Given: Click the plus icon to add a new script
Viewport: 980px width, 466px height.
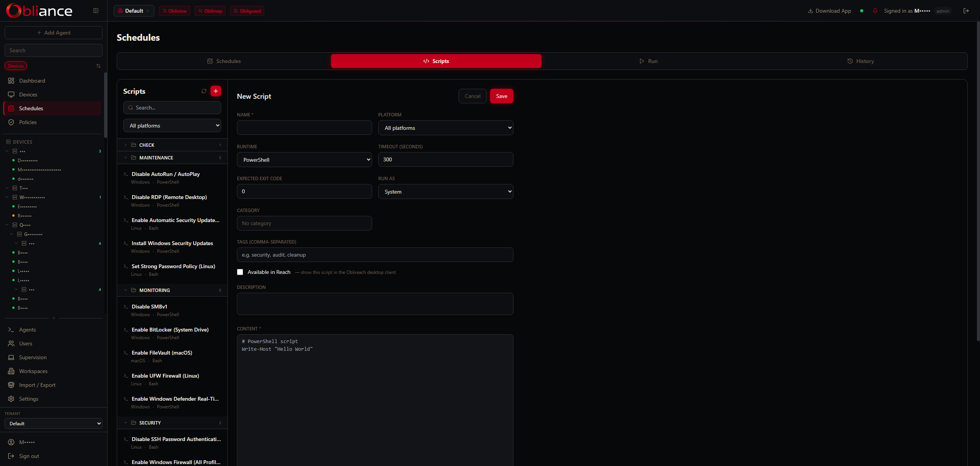Looking at the screenshot, I should (x=215, y=91).
